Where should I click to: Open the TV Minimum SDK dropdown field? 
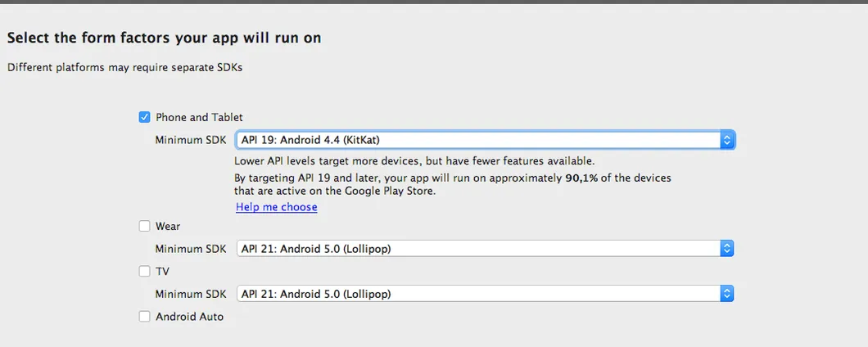pyautogui.click(x=485, y=294)
